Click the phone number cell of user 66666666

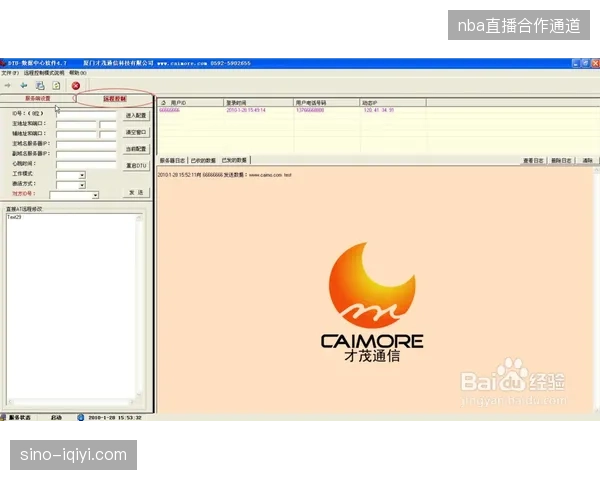(310, 110)
